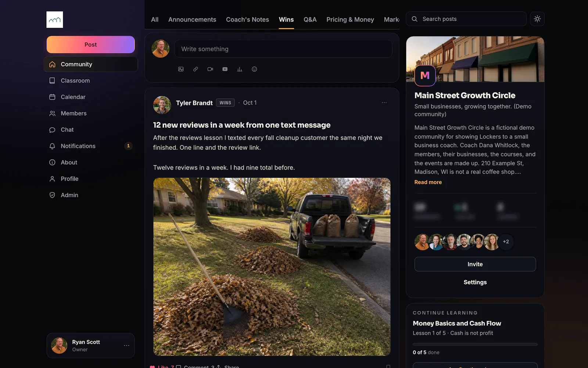This screenshot has height=368, width=588.
Task: Create a poll using the bar chart icon
Action: click(240, 69)
